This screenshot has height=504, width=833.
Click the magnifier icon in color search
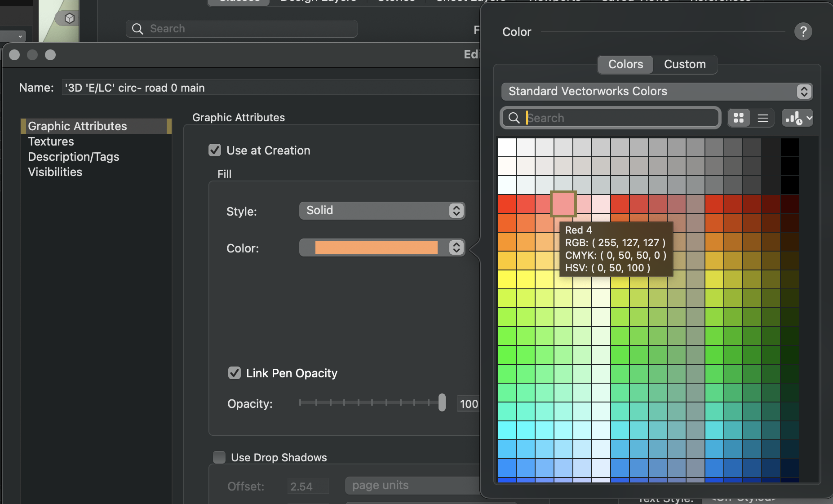pos(514,118)
